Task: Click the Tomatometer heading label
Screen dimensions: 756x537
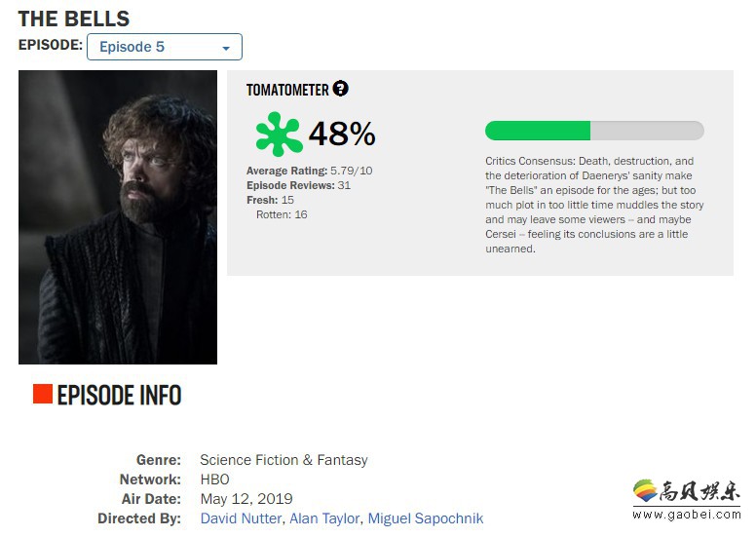Action: (287, 90)
